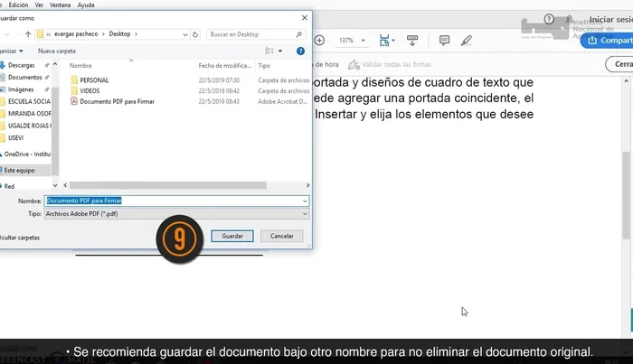Open the Ayuda menu
This screenshot has height=364, width=633.
86,5
